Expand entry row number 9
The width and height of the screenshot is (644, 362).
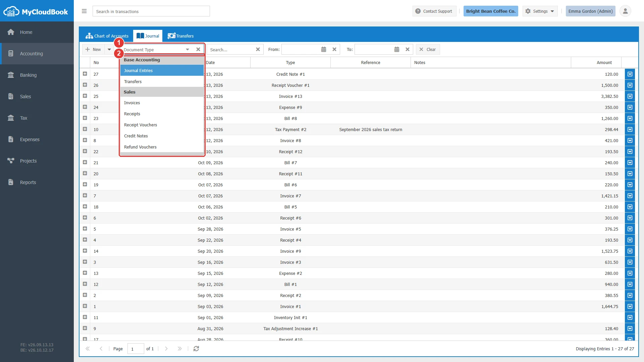coord(85,328)
